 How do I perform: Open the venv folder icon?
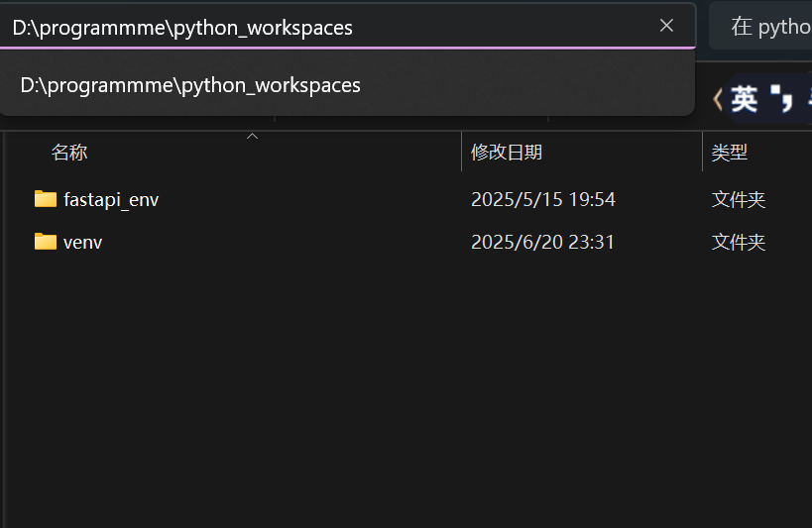(46, 242)
